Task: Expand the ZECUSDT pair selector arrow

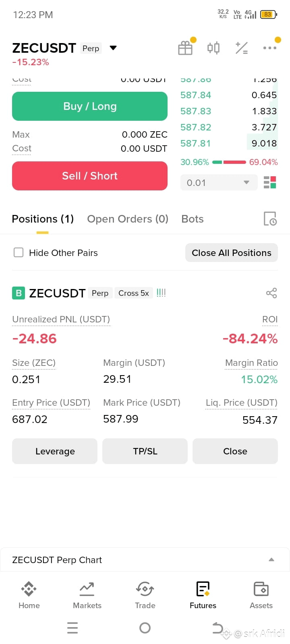Action: pos(113,48)
